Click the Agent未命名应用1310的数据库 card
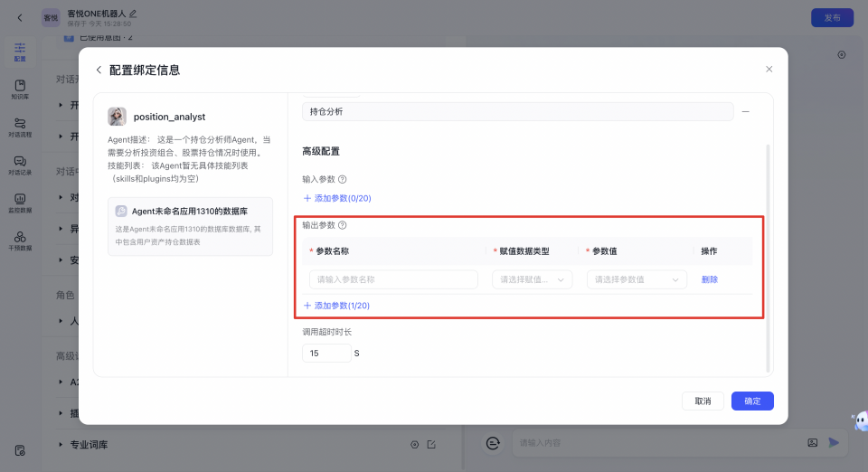 (190, 226)
